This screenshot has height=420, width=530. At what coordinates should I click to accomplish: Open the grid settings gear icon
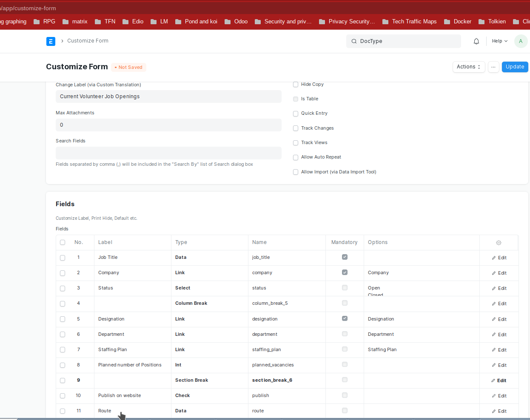[499, 243]
